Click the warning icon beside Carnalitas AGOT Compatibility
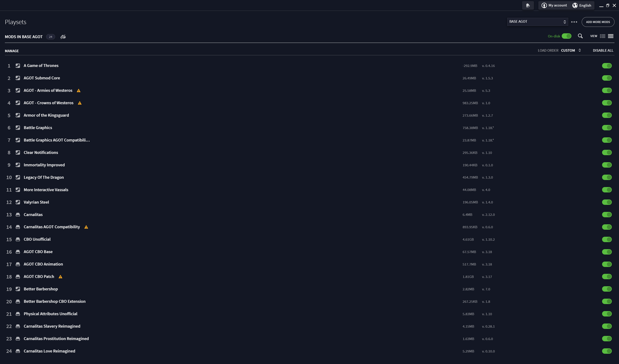The height and width of the screenshot is (364, 619). pyautogui.click(x=86, y=227)
